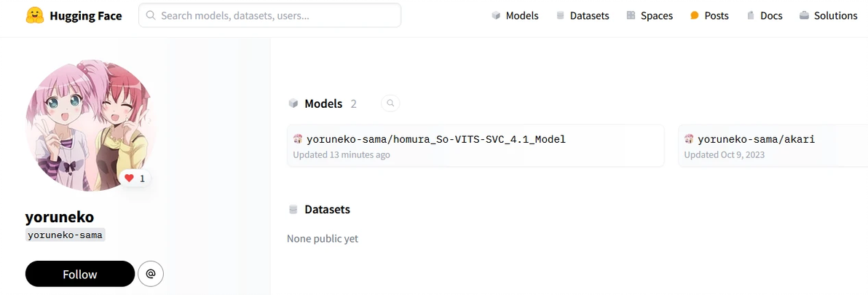
Task: Click the avatar icon beside akari model
Action: tap(689, 139)
